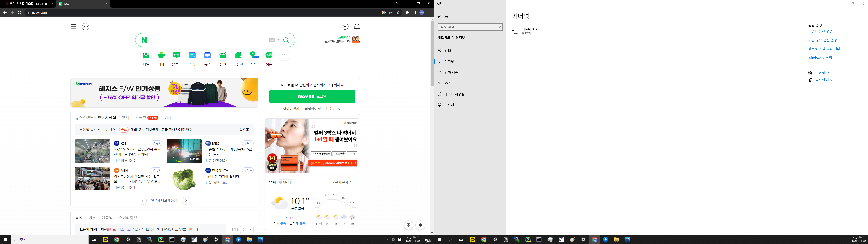Expand the virtual keyboard dropdown arrow
The image size is (868, 244).
point(278,40)
